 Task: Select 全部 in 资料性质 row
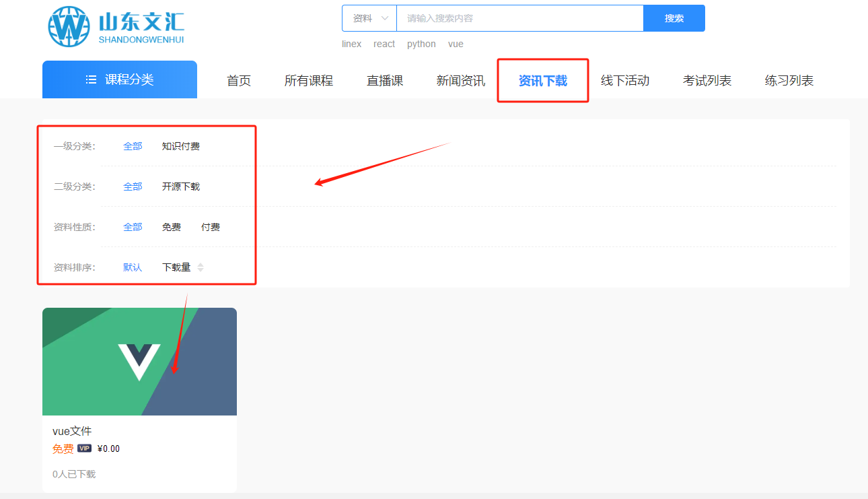133,227
